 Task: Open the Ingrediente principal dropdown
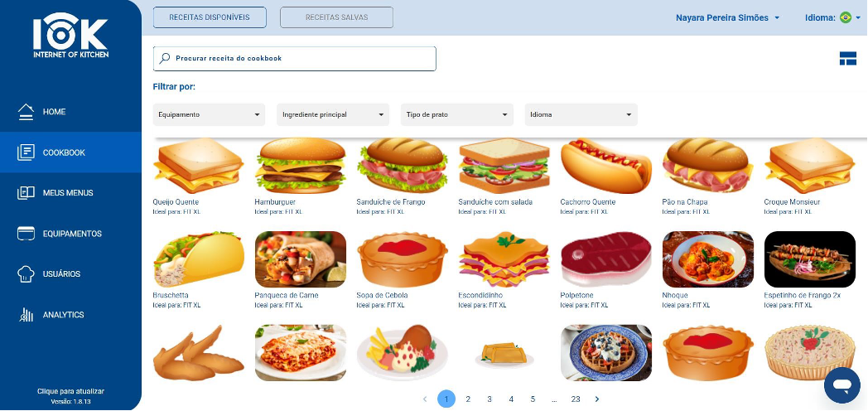[x=333, y=114]
